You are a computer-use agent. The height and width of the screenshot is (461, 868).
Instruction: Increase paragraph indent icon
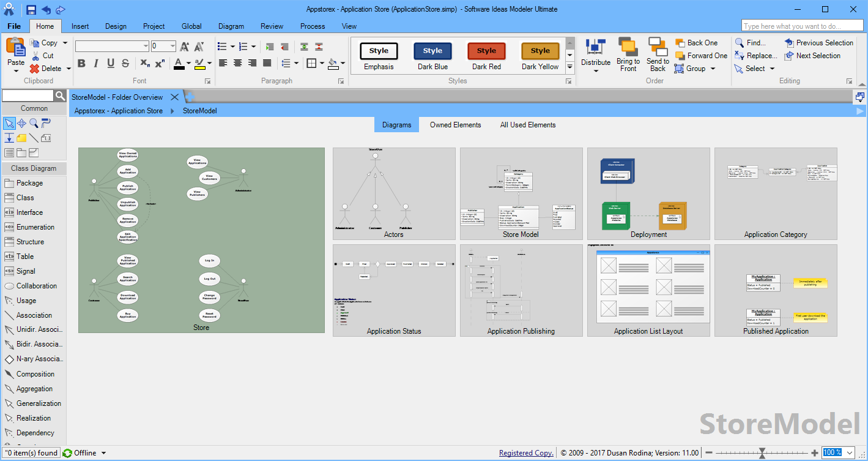[270, 47]
